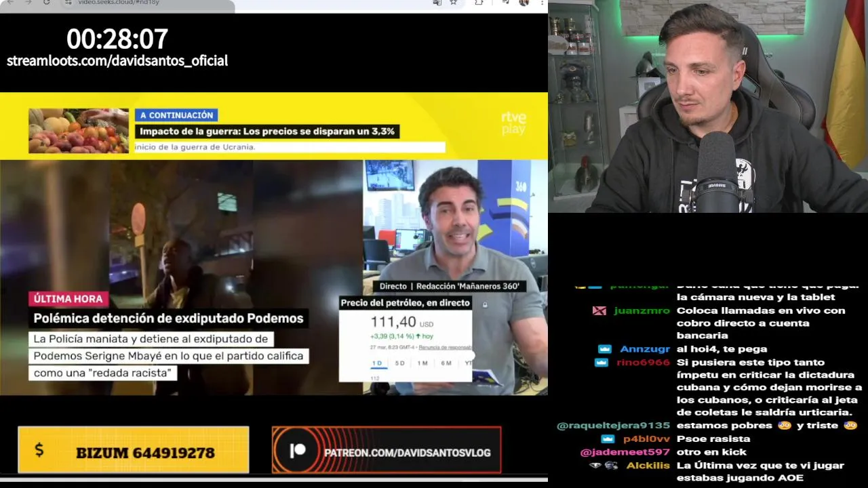Click chat message 'otro en kick'

(x=711, y=452)
